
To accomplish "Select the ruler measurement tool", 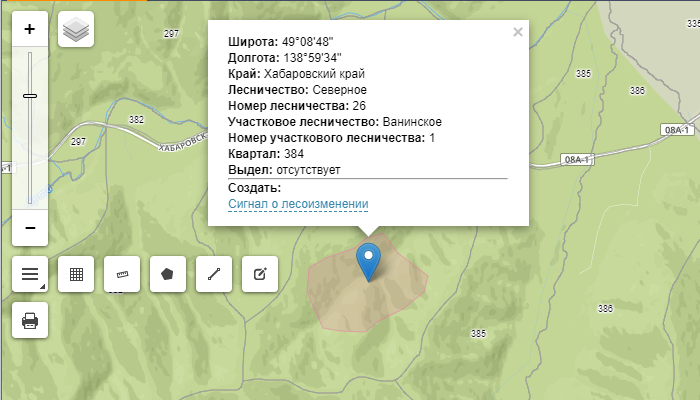I will 122,274.
